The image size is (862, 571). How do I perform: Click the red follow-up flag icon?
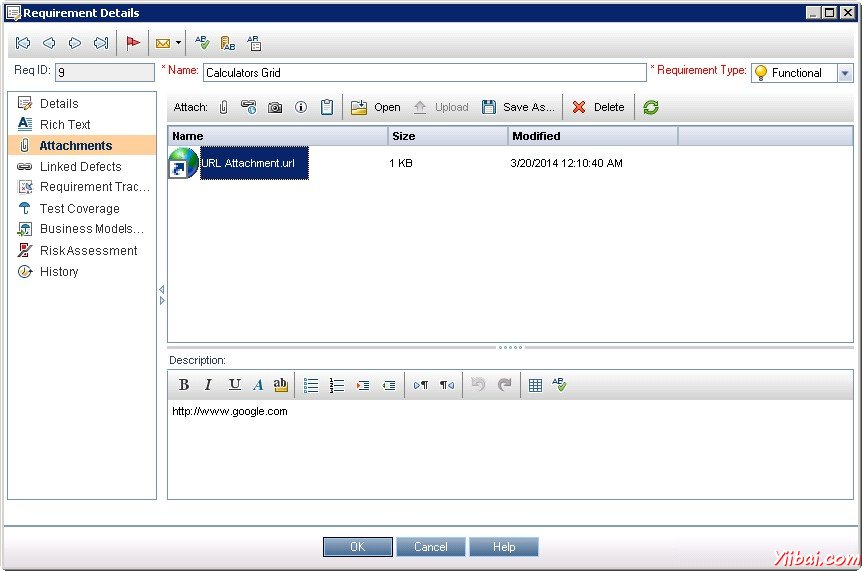pyautogui.click(x=133, y=43)
